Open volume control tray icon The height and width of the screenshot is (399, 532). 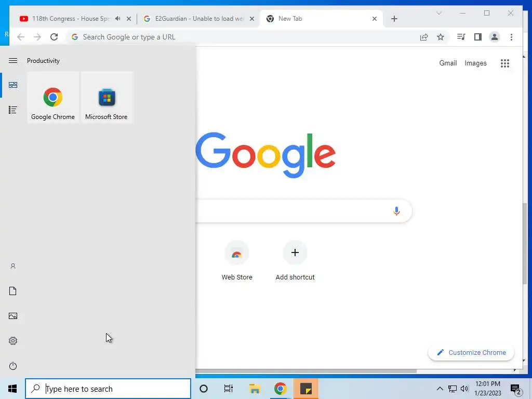(464, 389)
